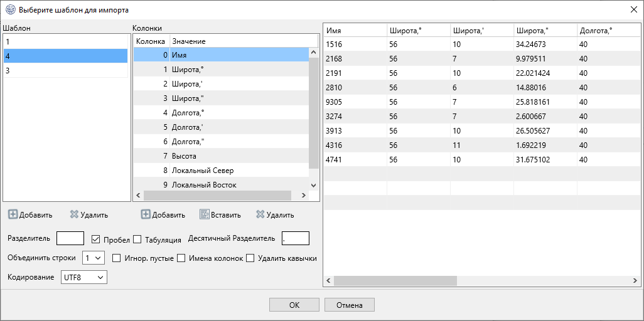This screenshot has width=644, height=321.
Task: Select column row 4 Долгота,°
Action: (x=222, y=113)
